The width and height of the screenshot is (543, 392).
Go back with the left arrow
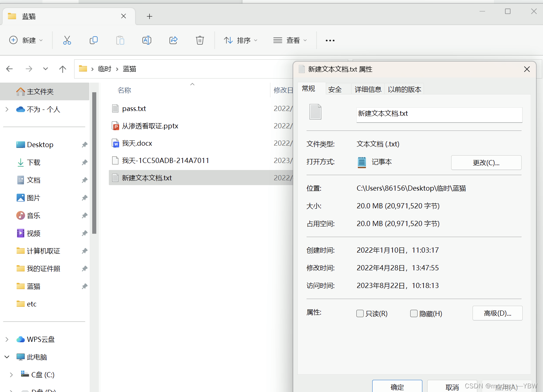coord(10,69)
